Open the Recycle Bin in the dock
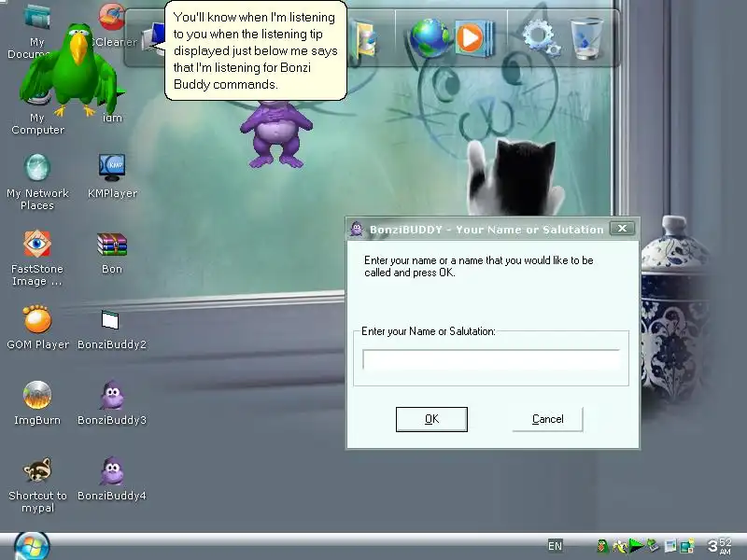The image size is (747, 560). click(x=587, y=38)
